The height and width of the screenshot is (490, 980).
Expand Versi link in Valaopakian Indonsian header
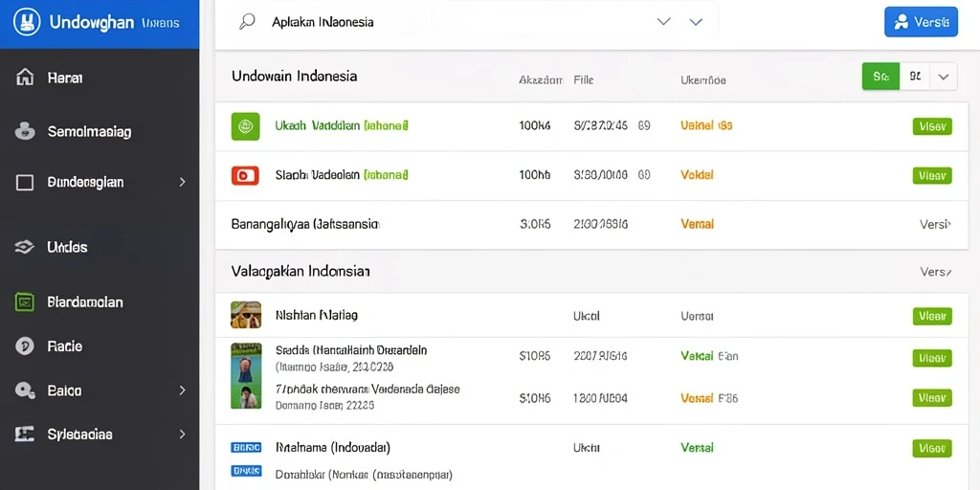tap(936, 272)
